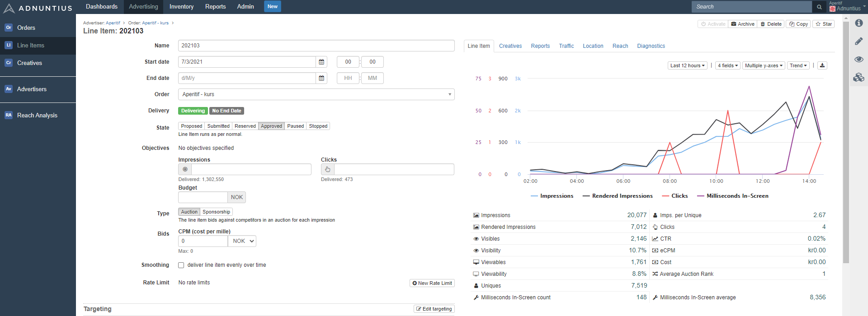
Task: Open the end date calendar picker
Action: tap(321, 78)
